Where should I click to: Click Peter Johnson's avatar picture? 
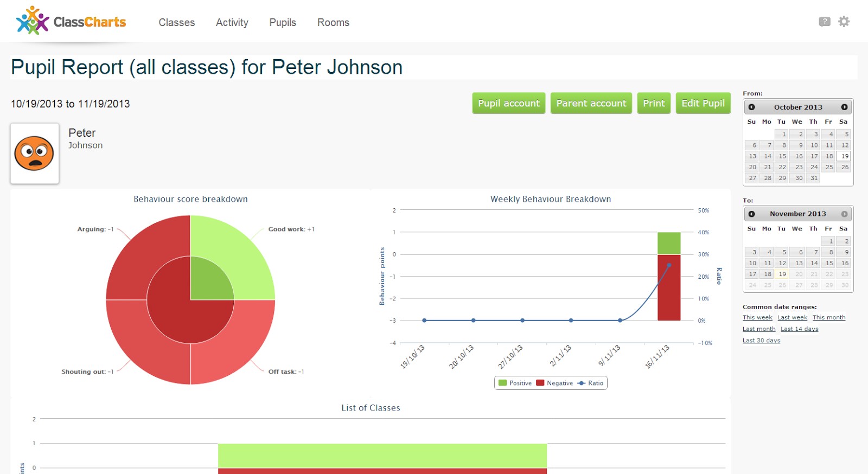35,153
